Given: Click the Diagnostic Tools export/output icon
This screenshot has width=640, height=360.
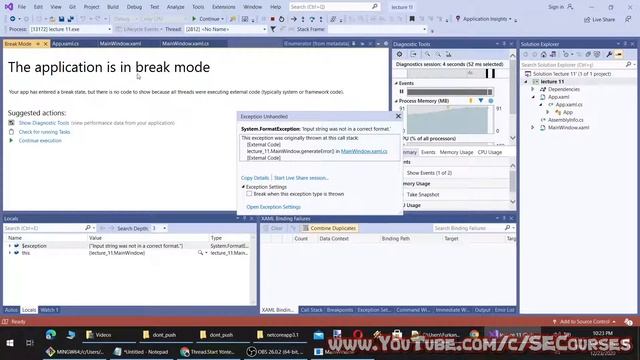Looking at the screenshot, I should (x=413, y=54).
